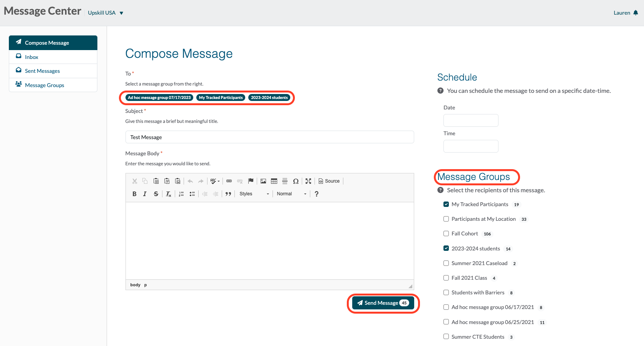Click the schedule Time field
This screenshot has height=346, width=644.
click(471, 146)
